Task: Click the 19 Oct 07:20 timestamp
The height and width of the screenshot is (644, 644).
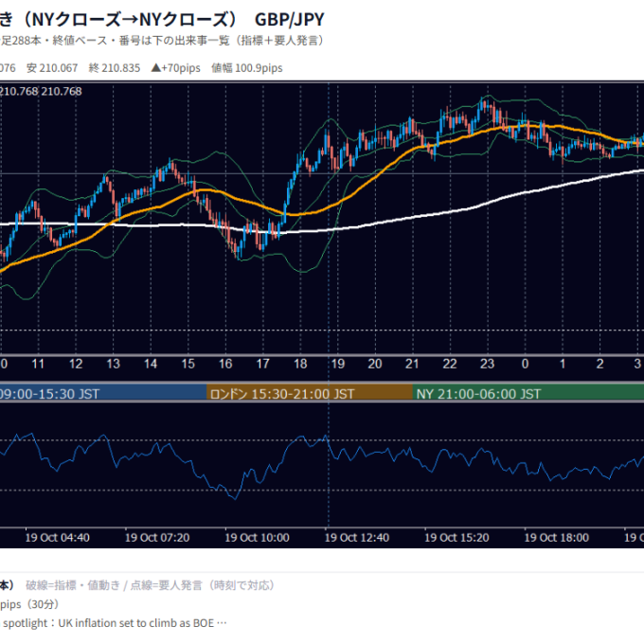Action: click(x=157, y=538)
